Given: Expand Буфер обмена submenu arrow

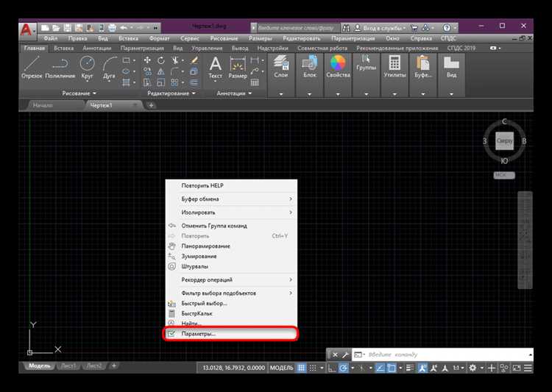Looking at the screenshot, I should tap(291, 199).
